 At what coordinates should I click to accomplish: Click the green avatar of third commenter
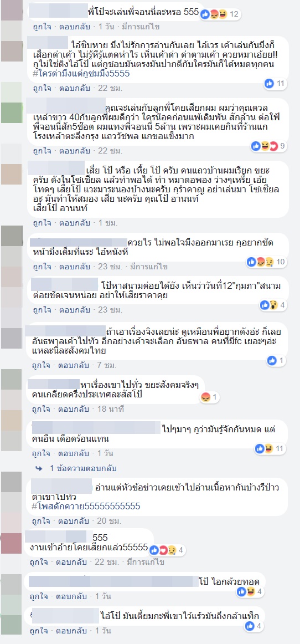(12, 113)
